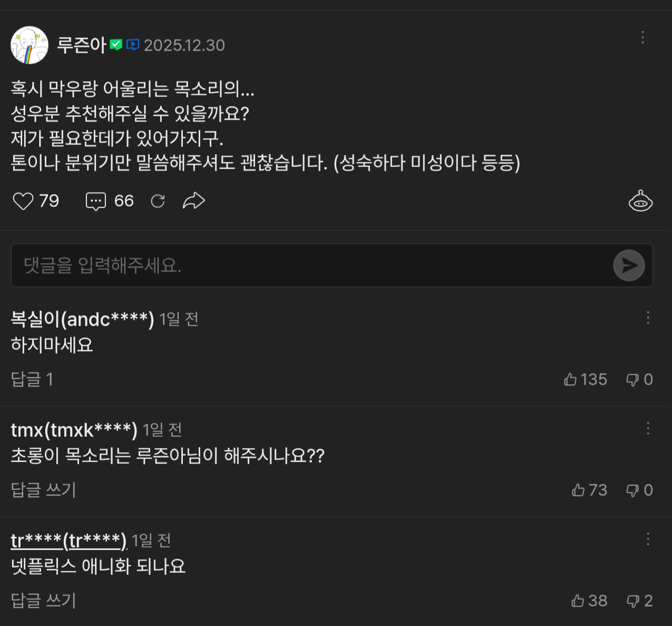Like the post with the heart icon
This screenshot has height=626, width=672.
(23, 201)
